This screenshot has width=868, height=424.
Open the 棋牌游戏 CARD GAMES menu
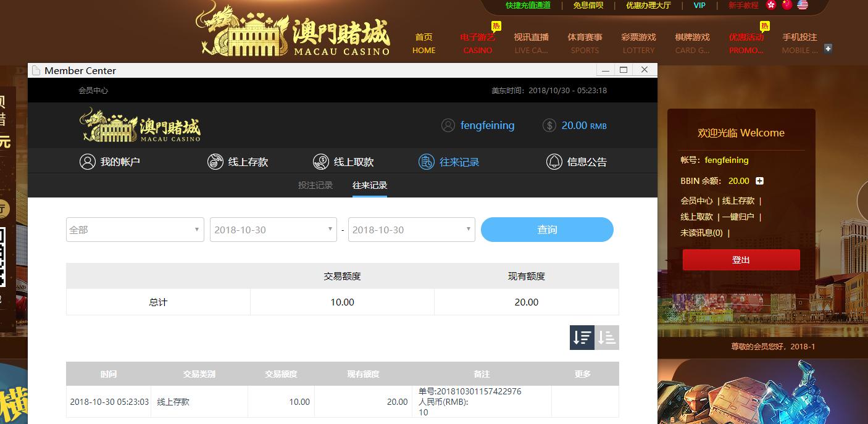692,43
